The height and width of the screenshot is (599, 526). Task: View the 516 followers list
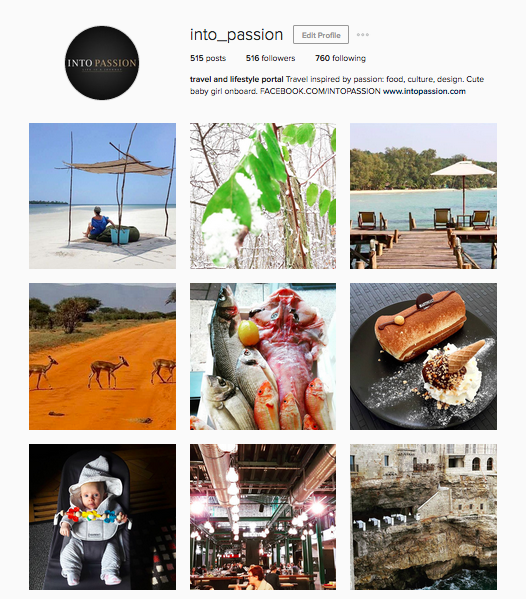pos(270,58)
